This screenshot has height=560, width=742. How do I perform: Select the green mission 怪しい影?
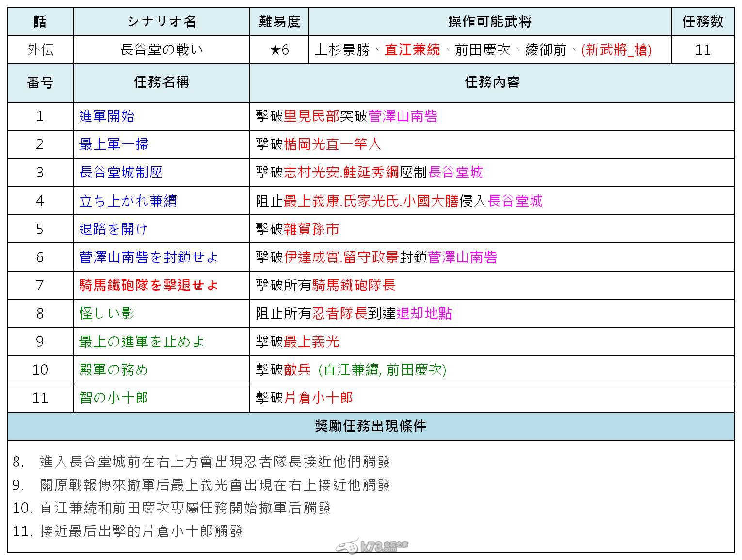click(x=107, y=313)
